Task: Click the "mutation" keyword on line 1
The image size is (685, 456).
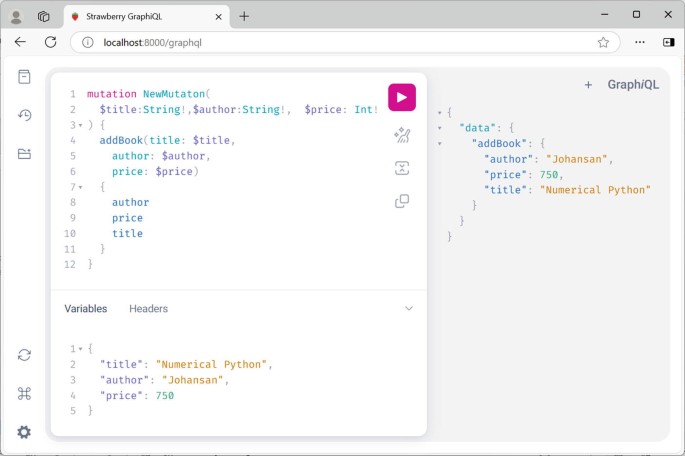Action: (112, 94)
